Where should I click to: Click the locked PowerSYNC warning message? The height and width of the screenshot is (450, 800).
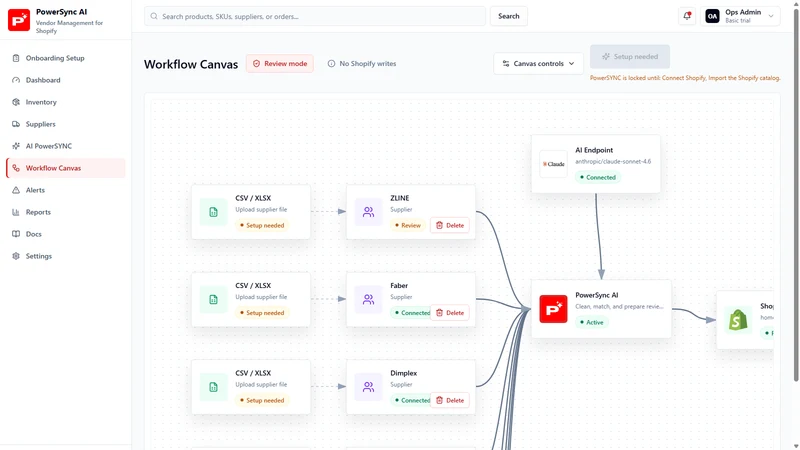click(685, 78)
